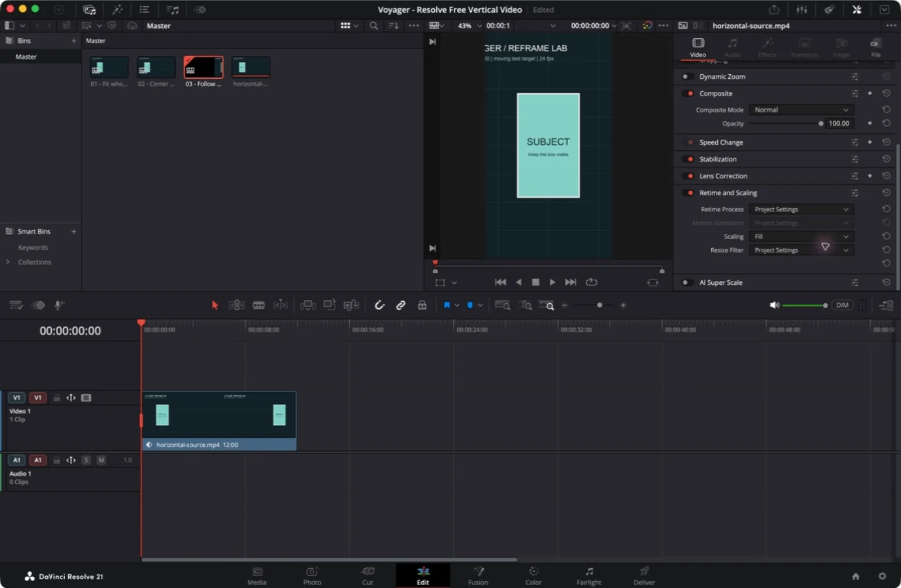Adjust the monitor volume slider
Viewport: 901px width, 588px height.
[x=804, y=306]
